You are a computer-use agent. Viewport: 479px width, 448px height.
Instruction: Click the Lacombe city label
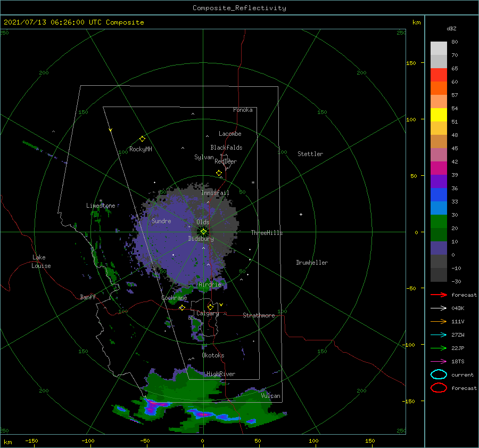230,134
